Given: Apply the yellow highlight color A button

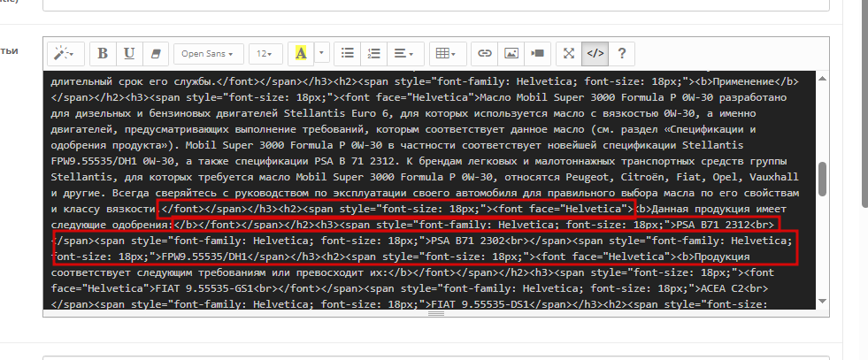Looking at the screenshot, I should (301, 54).
